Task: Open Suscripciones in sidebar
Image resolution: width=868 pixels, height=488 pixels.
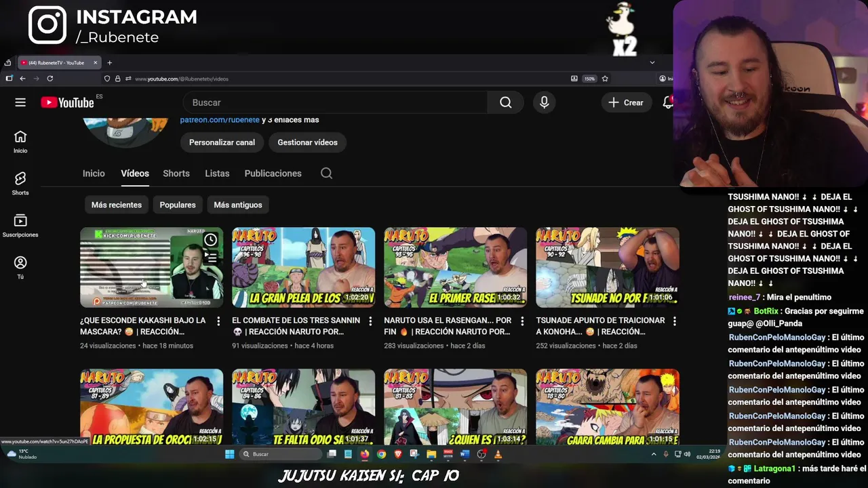Action: [x=20, y=226]
